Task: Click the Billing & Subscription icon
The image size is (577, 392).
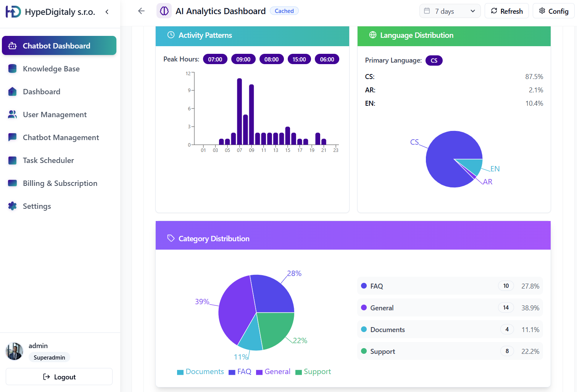Action: tap(12, 183)
